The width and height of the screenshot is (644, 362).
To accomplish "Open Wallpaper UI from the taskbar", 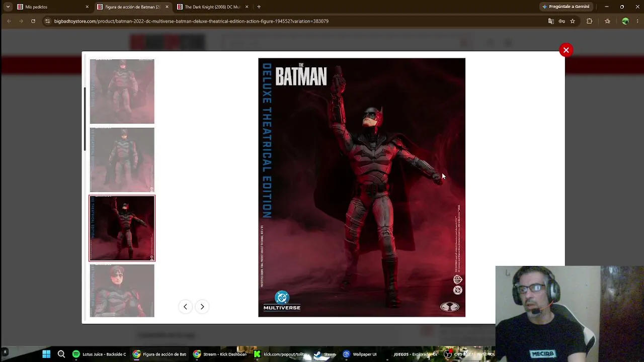I will (x=360, y=354).
